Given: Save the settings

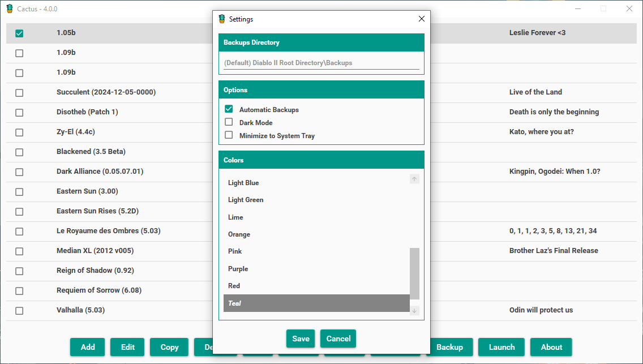Looking at the screenshot, I should pyautogui.click(x=301, y=339).
